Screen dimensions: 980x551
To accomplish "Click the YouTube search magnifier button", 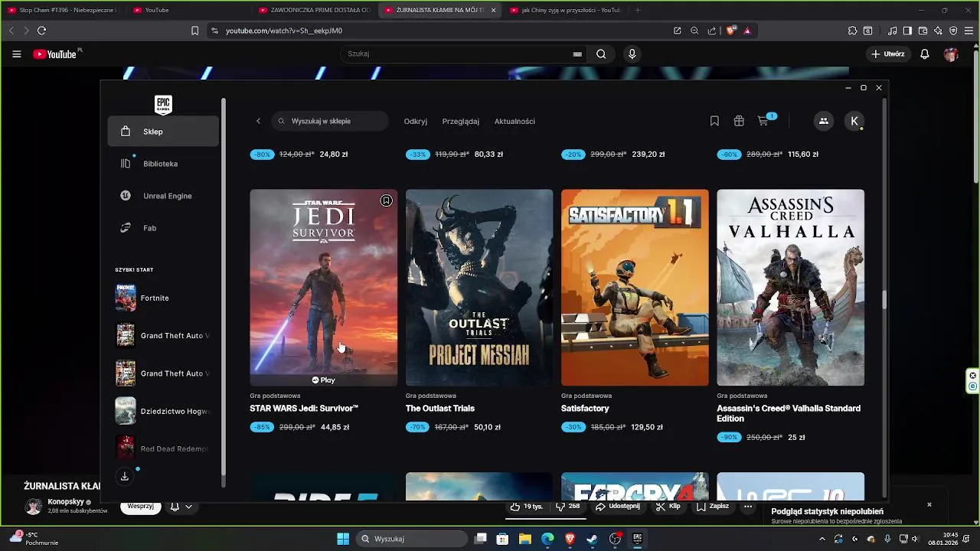I will coord(601,54).
